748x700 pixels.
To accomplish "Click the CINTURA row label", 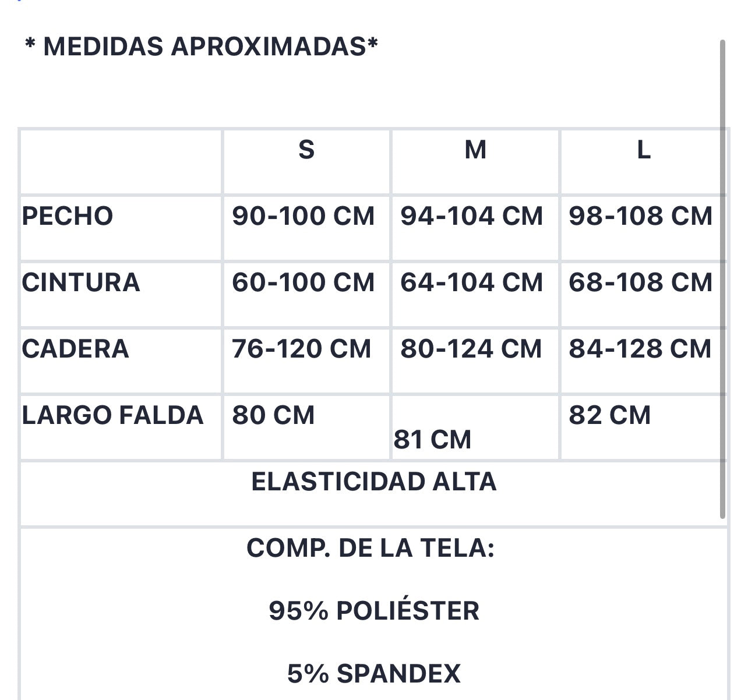I will 81,282.
